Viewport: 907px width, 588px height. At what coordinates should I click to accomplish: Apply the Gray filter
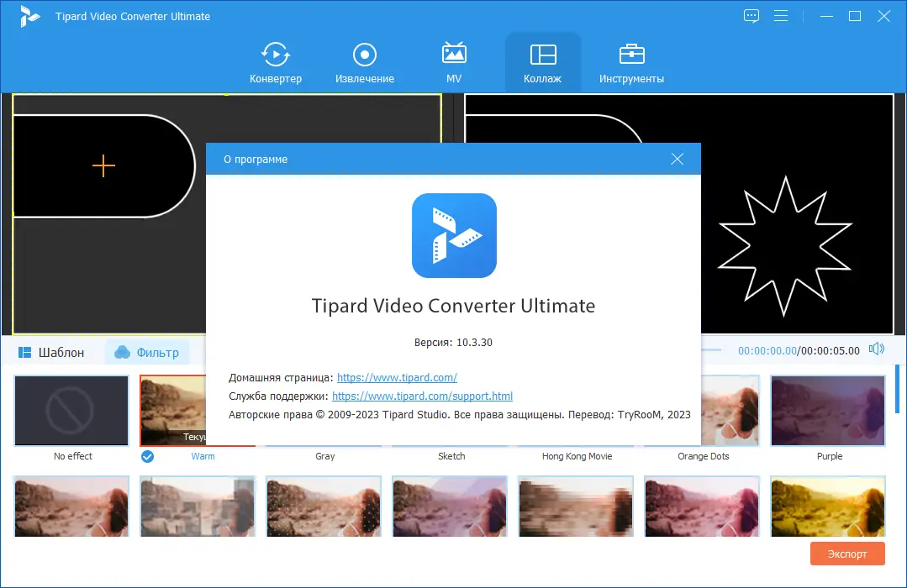pos(324,456)
